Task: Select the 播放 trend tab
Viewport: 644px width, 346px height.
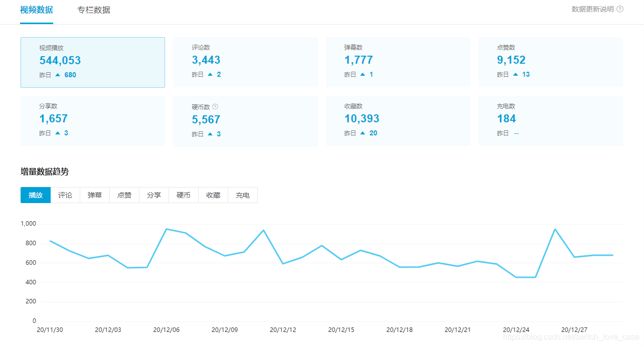Action: coord(36,195)
